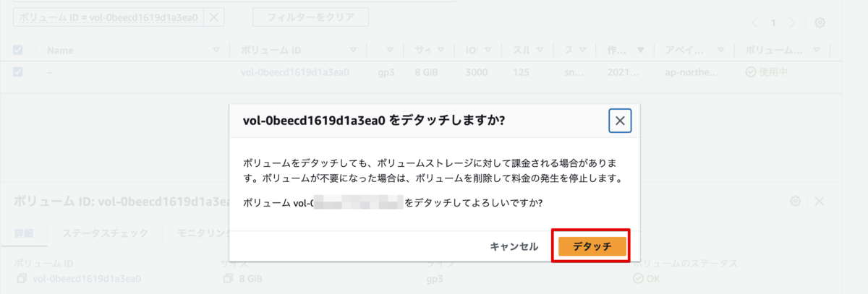The width and height of the screenshot is (868, 294).
Task: Go to previous page chevron
Action: 754,22
